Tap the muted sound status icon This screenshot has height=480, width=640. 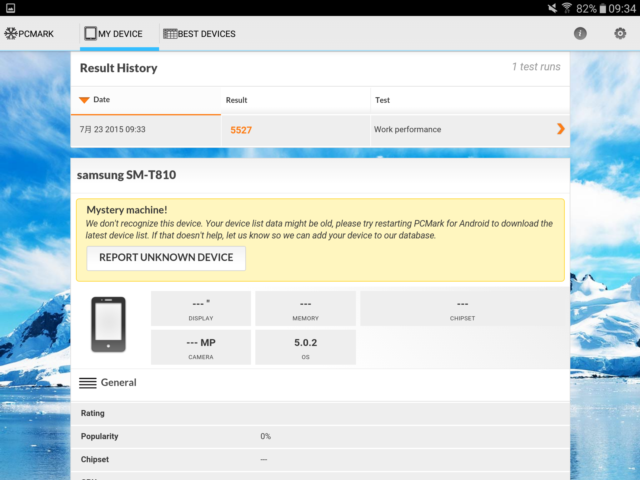552,8
